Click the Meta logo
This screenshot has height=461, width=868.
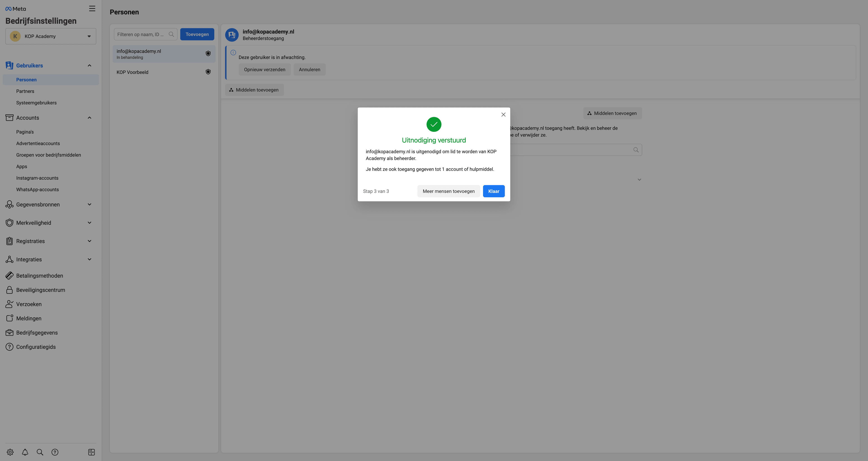tap(16, 9)
